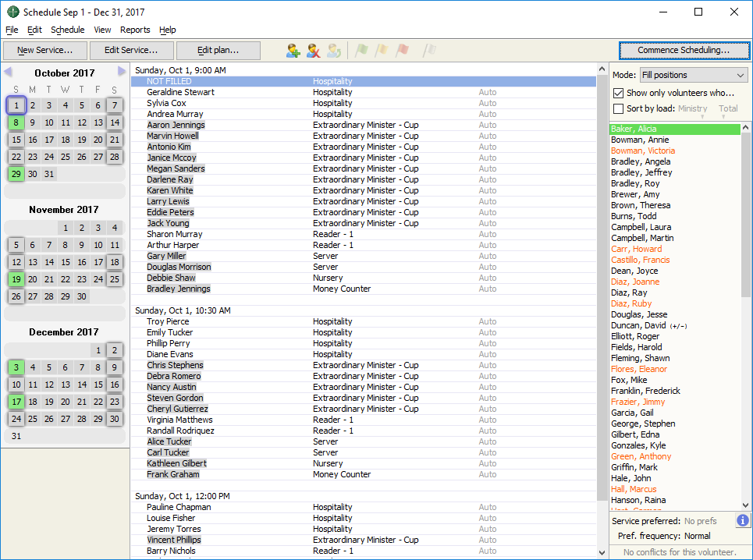
Task: Click the Total sort arrow
Action: 723,117
